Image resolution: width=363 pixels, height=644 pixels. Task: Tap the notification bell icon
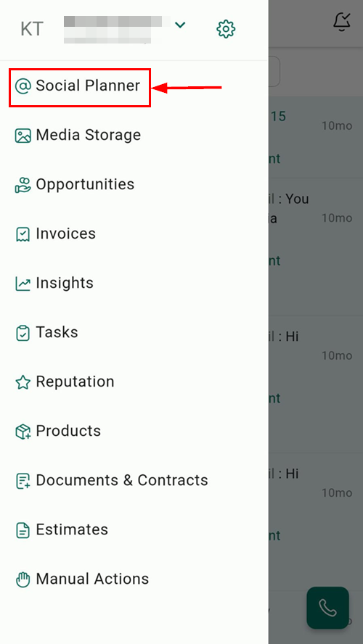tap(342, 22)
